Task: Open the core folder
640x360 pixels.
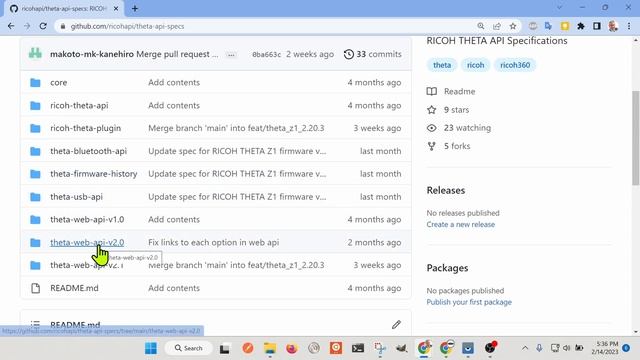Action: 58,82
